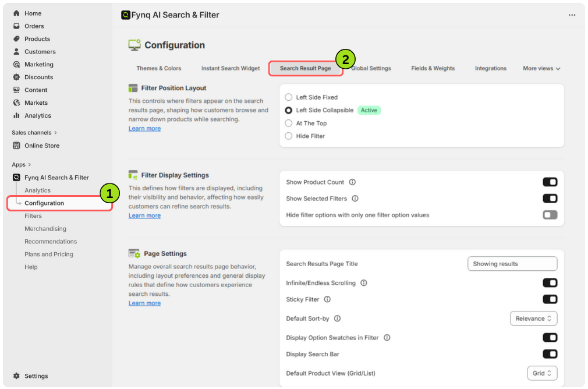Expand the More views dropdown

point(541,68)
